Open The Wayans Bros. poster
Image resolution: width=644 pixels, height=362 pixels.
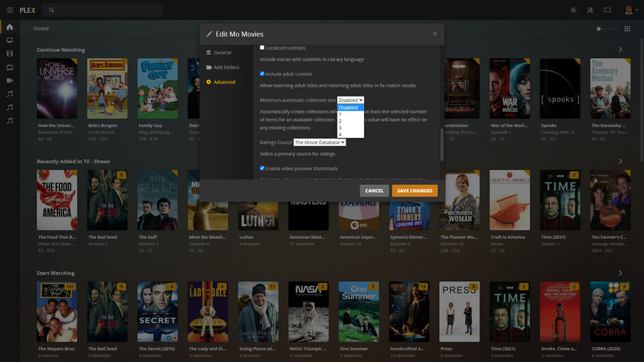pyautogui.click(x=57, y=312)
